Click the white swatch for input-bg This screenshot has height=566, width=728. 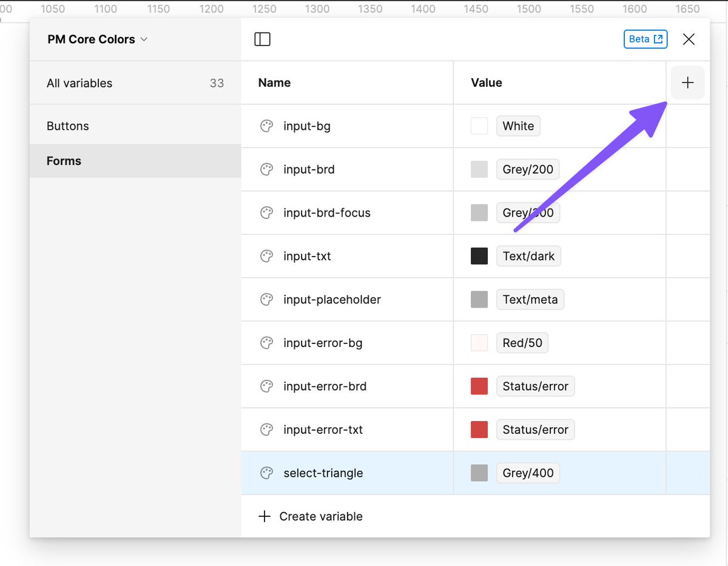(x=479, y=126)
